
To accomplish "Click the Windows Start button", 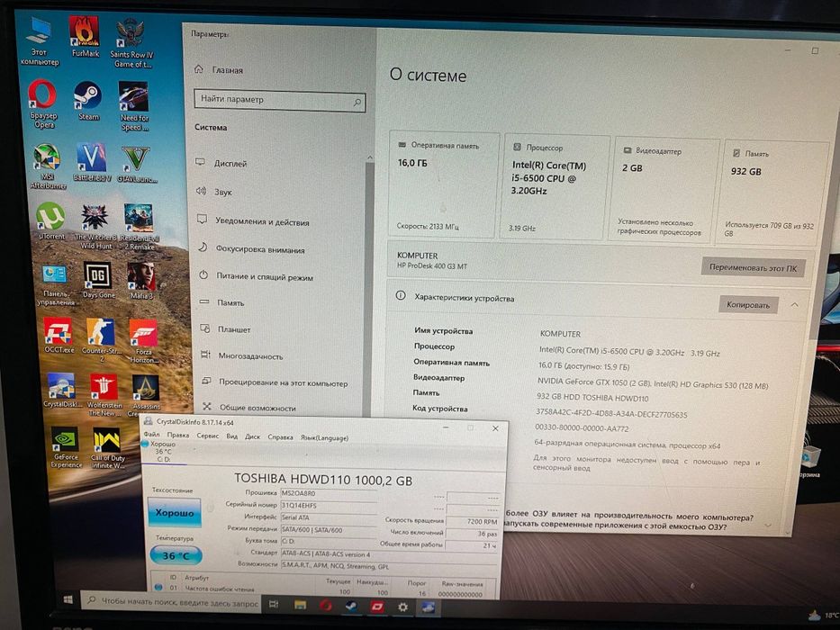I will [x=68, y=599].
